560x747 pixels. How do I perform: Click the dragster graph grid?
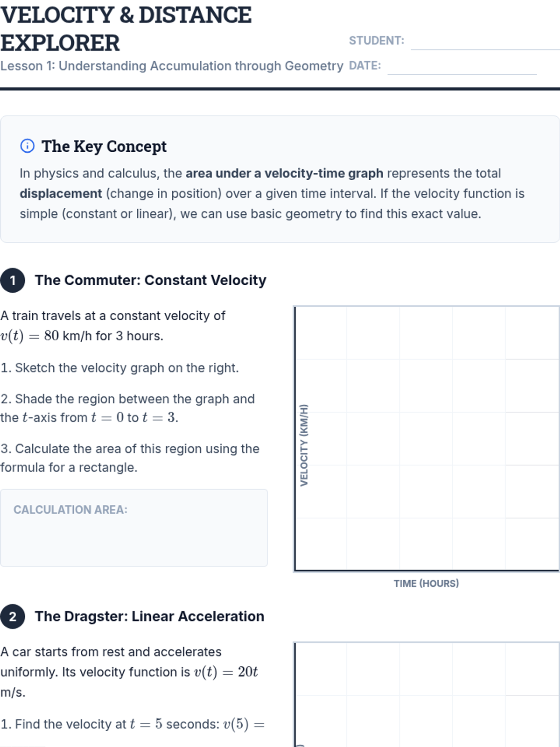click(427, 696)
